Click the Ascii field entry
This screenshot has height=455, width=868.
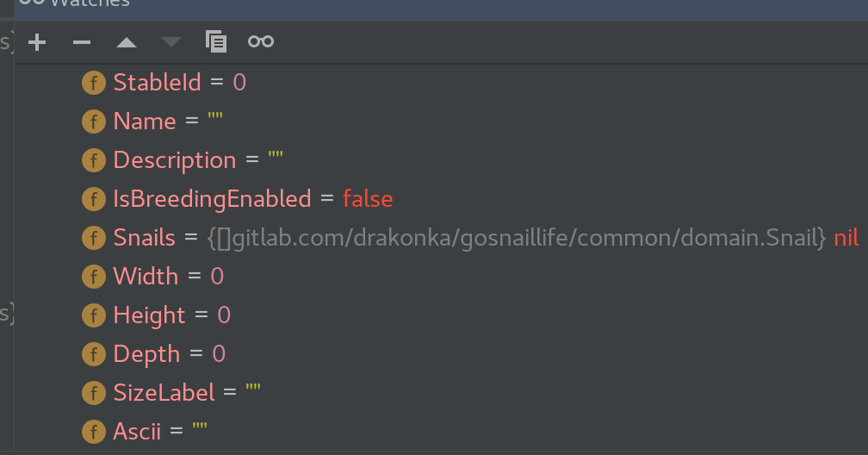tap(137, 432)
